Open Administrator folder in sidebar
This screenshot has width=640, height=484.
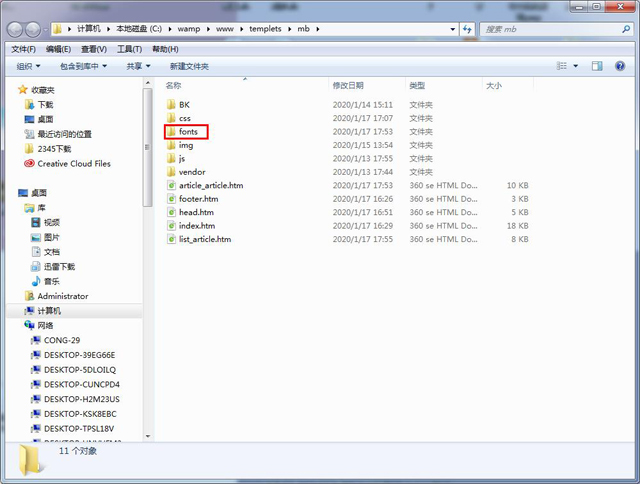pos(56,296)
